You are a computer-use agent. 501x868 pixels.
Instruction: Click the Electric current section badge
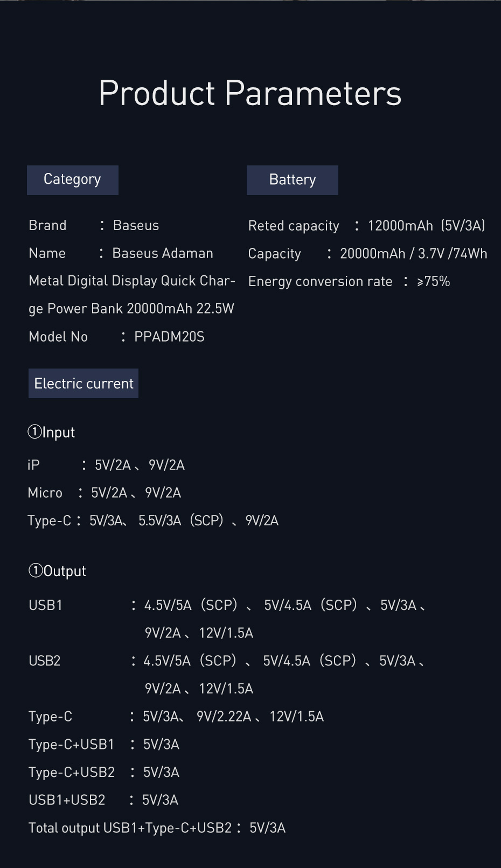83,384
